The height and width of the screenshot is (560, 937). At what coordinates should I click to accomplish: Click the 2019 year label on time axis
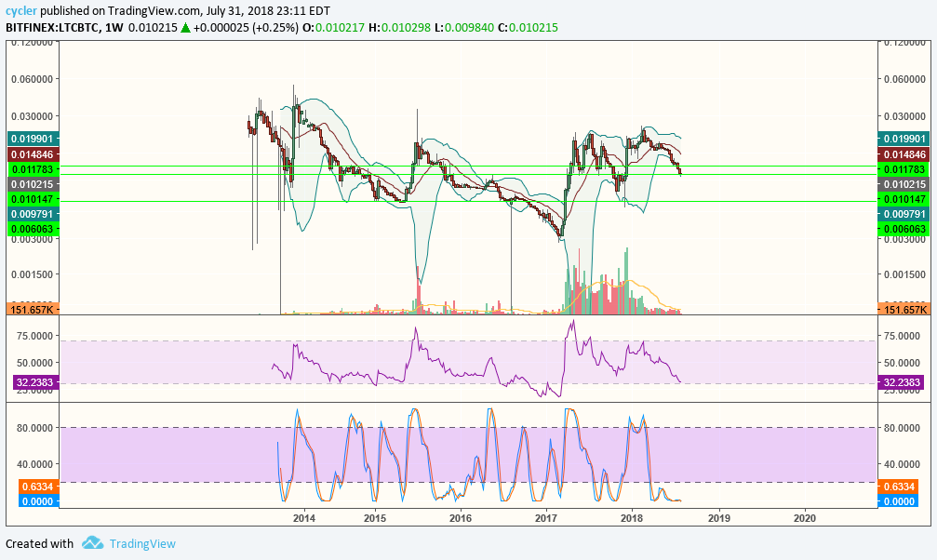(719, 517)
